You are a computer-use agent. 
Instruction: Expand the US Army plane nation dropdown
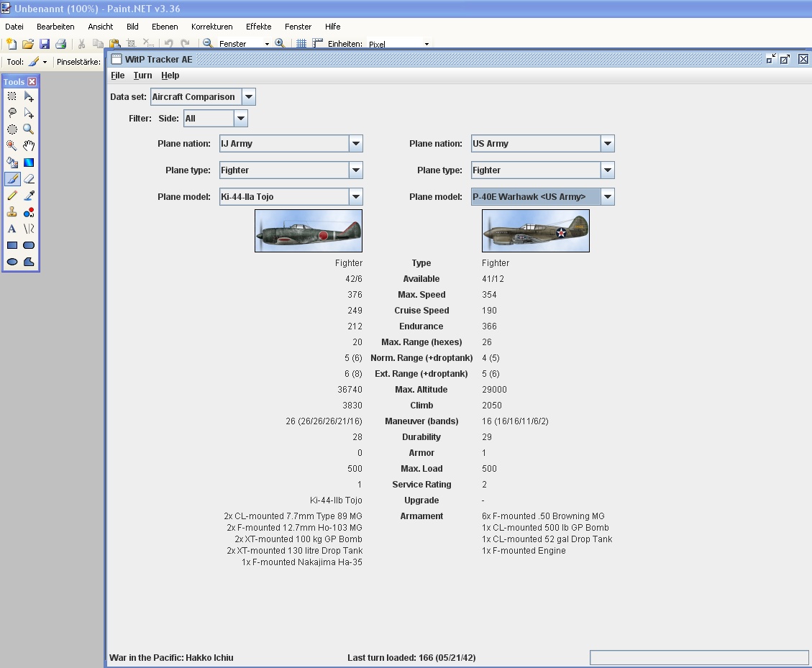point(608,143)
